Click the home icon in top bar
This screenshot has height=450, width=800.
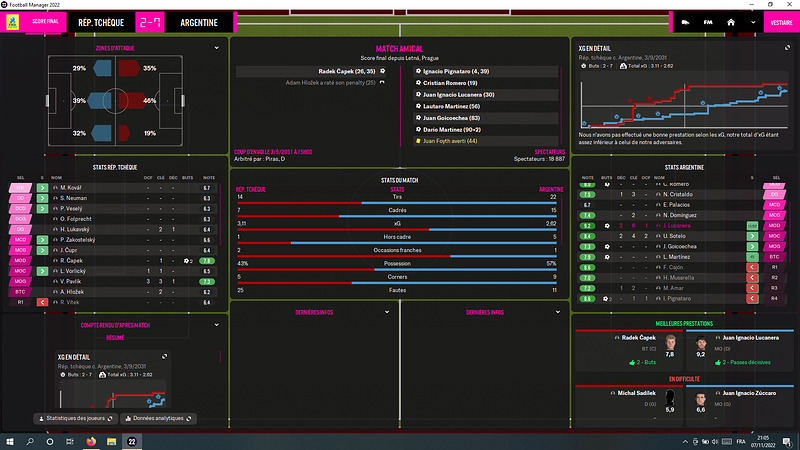[x=732, y=21]
